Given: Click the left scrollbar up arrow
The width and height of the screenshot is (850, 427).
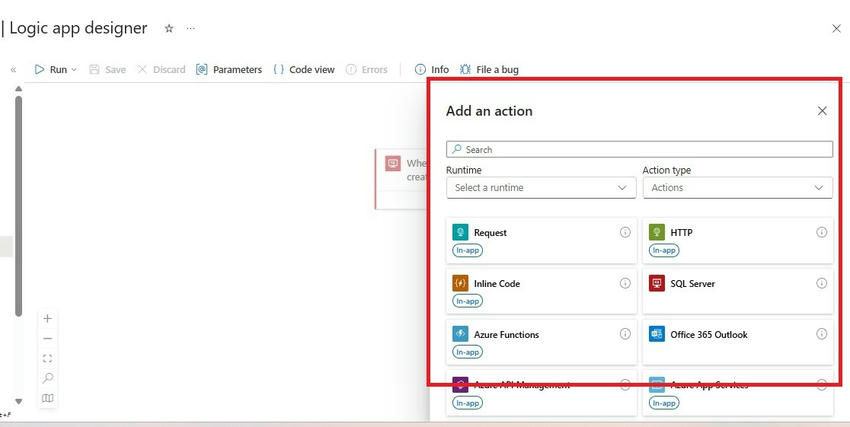Looking at the screenshot, I should 18,88.
